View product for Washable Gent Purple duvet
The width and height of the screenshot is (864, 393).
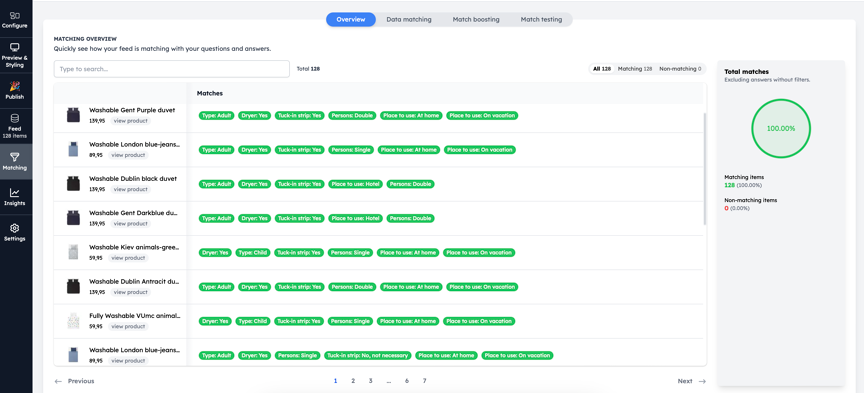(x=130, y=121)
